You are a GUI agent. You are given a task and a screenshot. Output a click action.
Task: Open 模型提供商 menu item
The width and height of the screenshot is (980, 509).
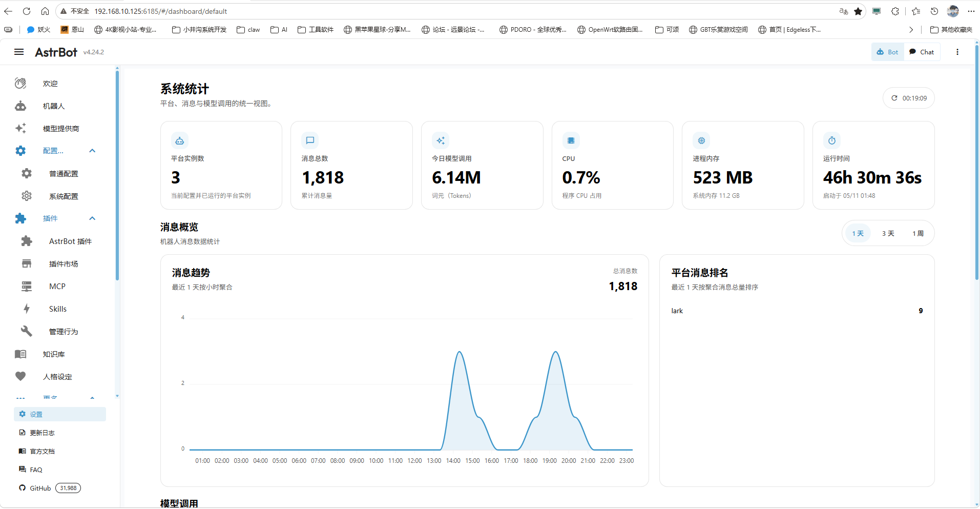[60, 129]
